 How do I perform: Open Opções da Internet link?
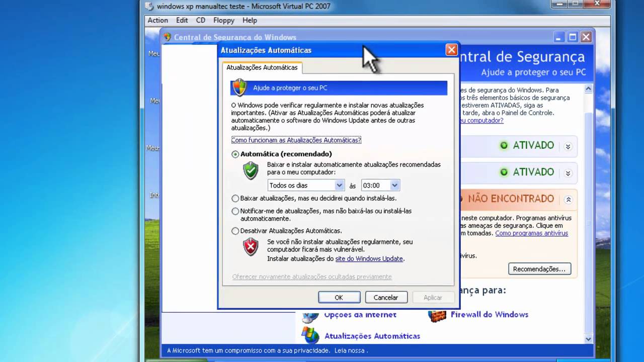(360, 315)
